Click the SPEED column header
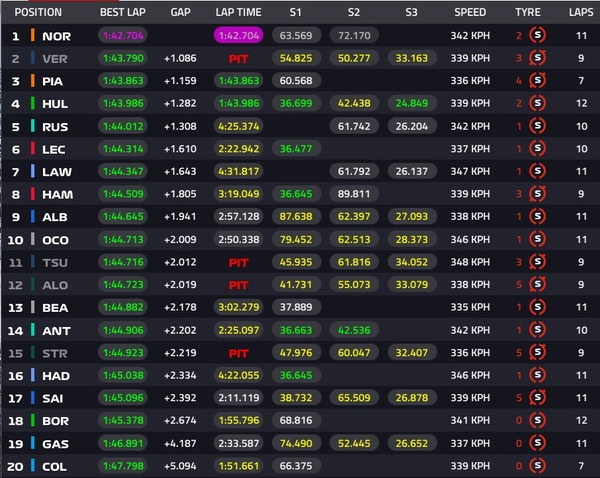 pos(470,13)
